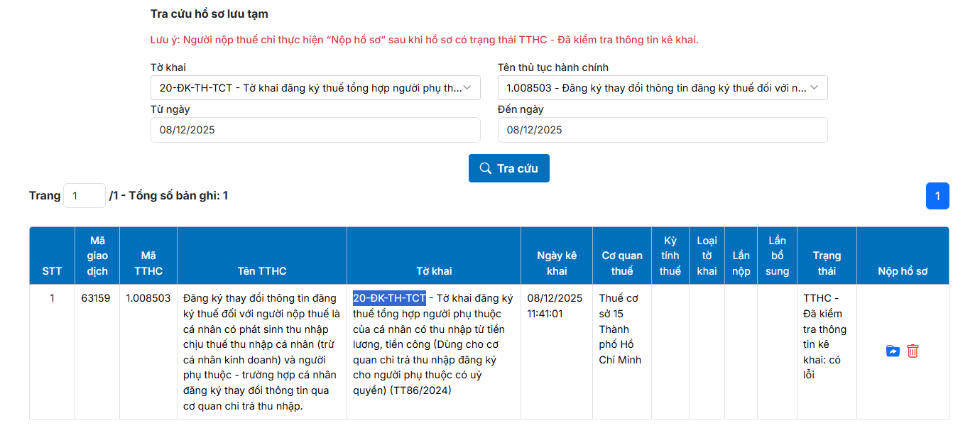
Task: Click the Mã giao dịch column header
Action: coord(97,256)
